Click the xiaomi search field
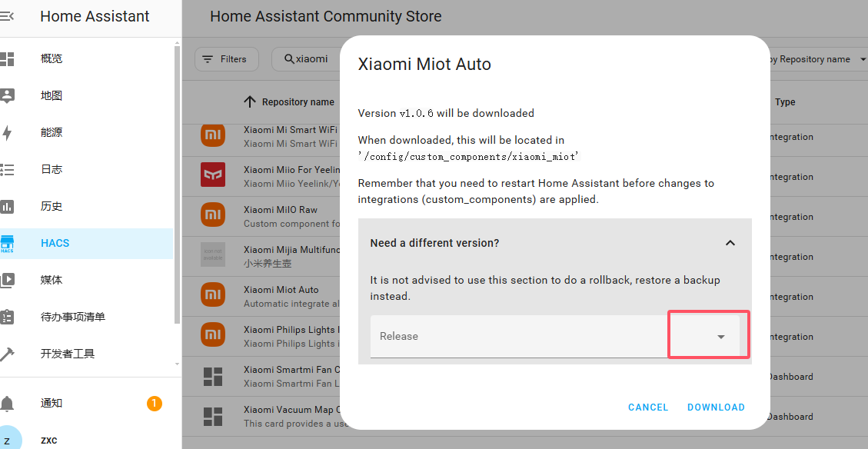Image resolution: width=868 pixels, height=449 pixels. coord(312,59)
